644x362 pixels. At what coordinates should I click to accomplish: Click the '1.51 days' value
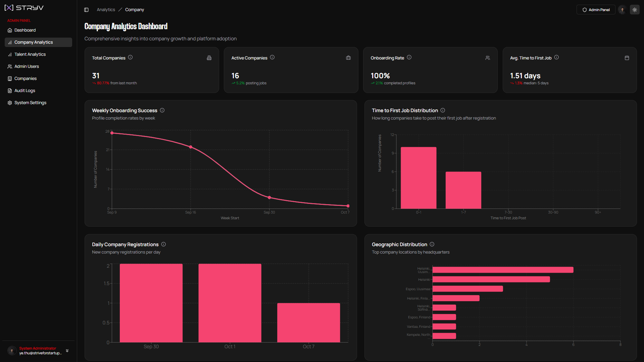point(525,76)
